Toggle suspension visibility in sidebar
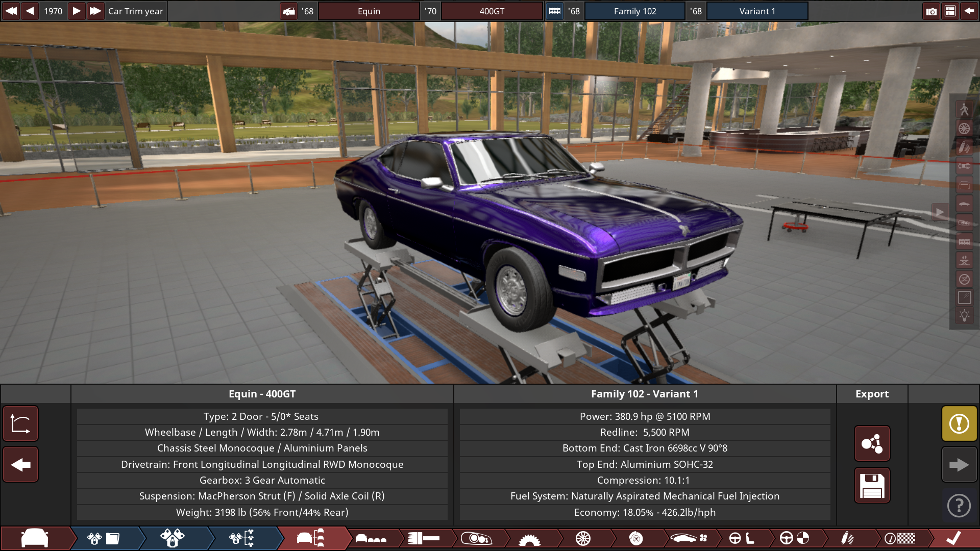The width and height of the screenshot is (980, 551). coord(964,147)
